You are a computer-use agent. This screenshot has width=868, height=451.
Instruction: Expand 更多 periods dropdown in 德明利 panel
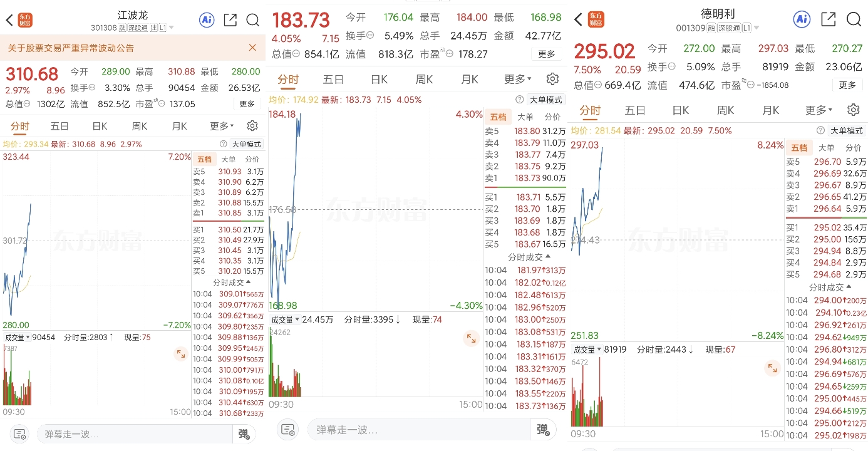pos(819,110)
